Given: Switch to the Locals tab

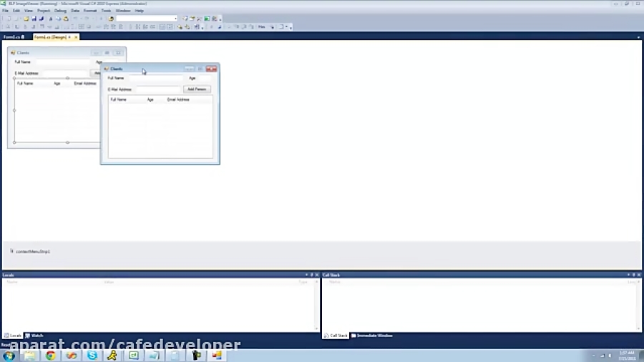Looking at the screenshot, I should click(x=13, y=336).
